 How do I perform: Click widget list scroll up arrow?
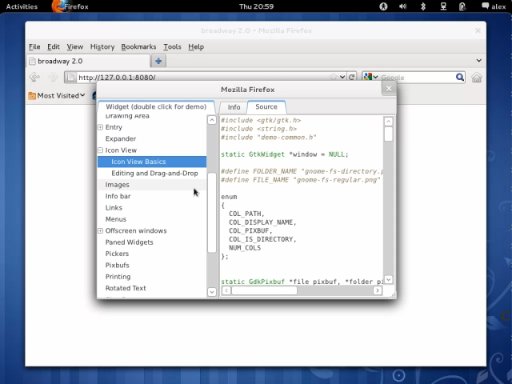click(212, 120)
